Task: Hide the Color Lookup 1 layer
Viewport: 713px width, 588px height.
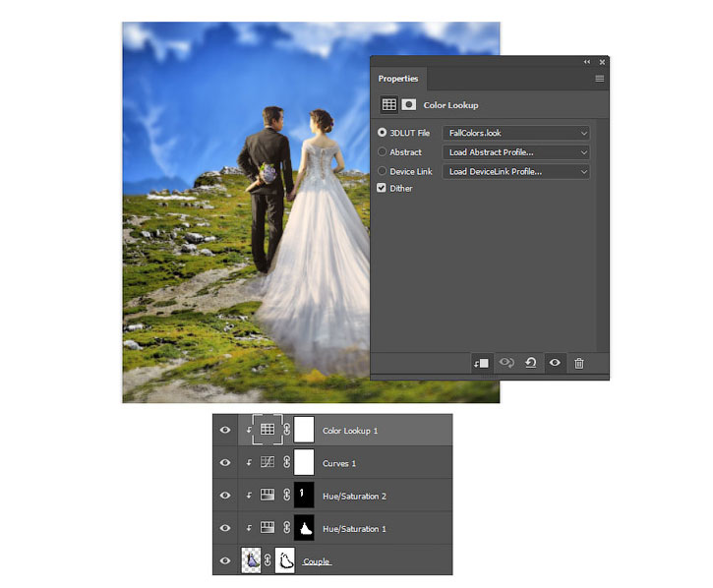Action: [x=225, y=431]
